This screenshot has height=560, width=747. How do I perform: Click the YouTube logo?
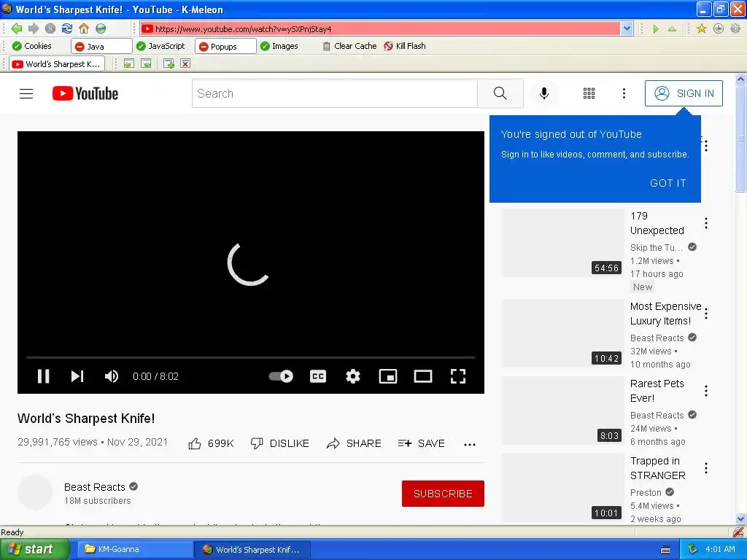point(85,93)
